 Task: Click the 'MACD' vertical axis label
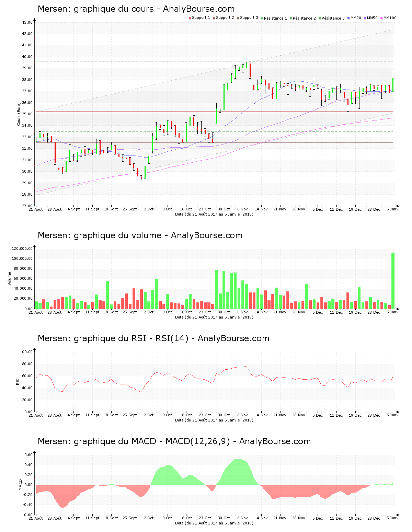click(20, 484)
